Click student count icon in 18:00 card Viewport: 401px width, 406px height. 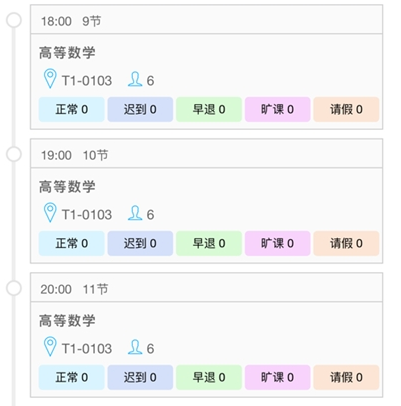point(135,79)
